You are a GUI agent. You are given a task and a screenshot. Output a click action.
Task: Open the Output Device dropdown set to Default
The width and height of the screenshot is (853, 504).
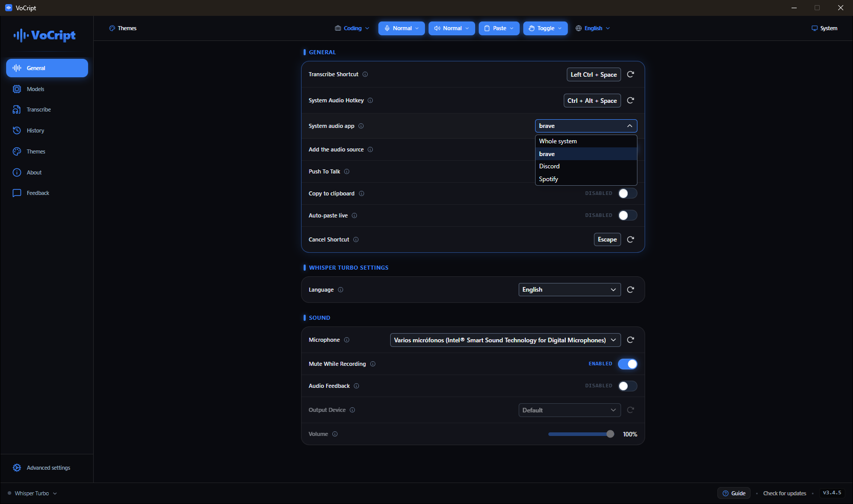pyautogui.click(x=570, y=410)
